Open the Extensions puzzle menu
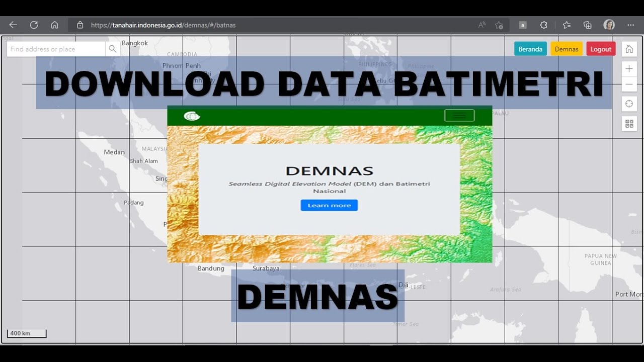This screenshot has height=362, width=644. [544, 25]
